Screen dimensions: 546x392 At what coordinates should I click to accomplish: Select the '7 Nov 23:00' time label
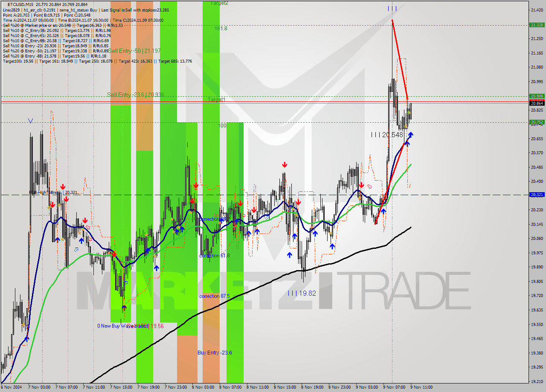[176, 387]
